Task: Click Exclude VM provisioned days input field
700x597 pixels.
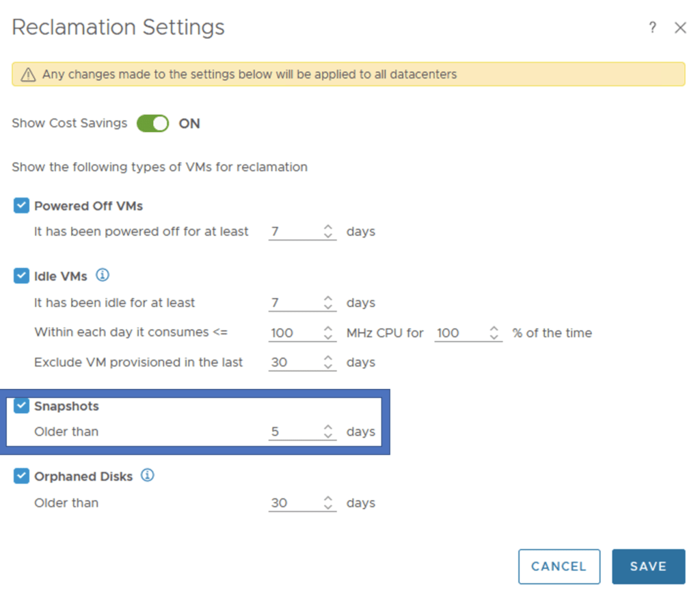Action: click(x=294, y=362)
